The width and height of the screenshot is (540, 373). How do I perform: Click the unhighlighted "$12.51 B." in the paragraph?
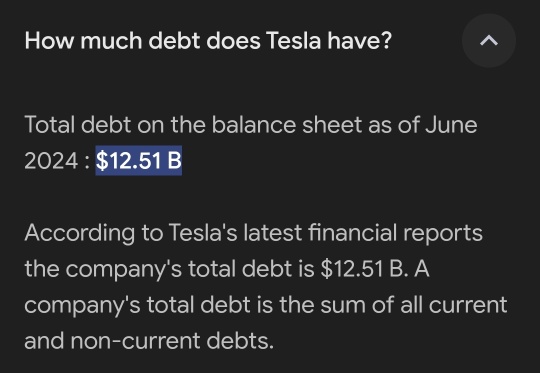point(364,269)
